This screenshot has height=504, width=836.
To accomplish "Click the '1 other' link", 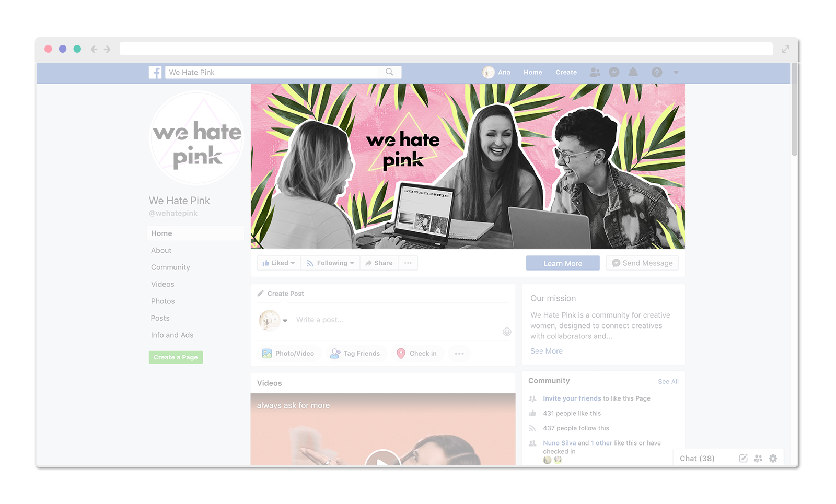I will click(x=601, y=443).
